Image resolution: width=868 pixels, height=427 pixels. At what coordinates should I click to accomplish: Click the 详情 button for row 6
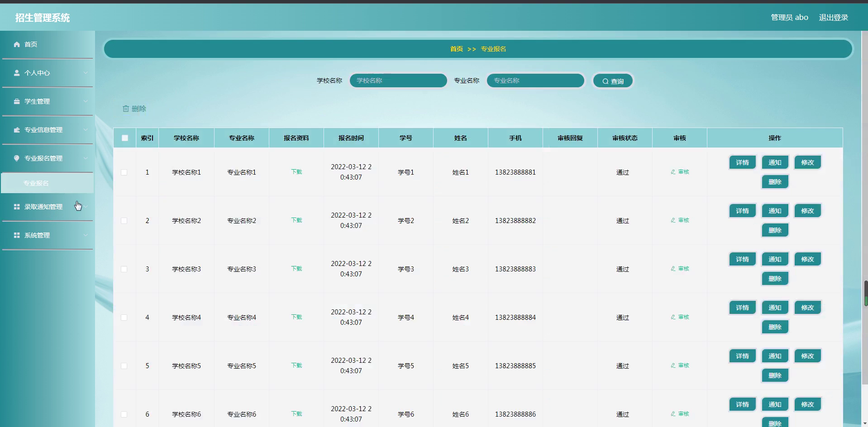point(742,404)
